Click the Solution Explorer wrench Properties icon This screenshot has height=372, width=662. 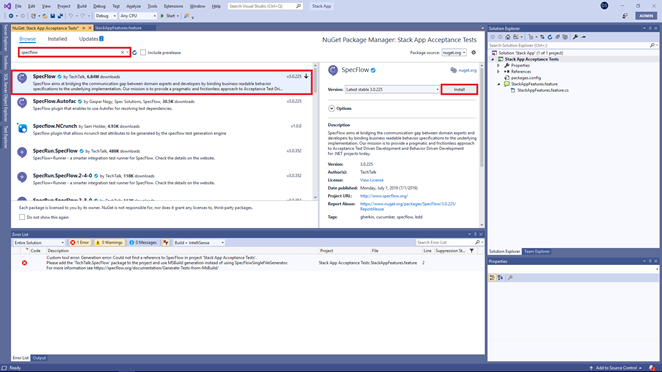pyautogui.click(x=575, y=37)
